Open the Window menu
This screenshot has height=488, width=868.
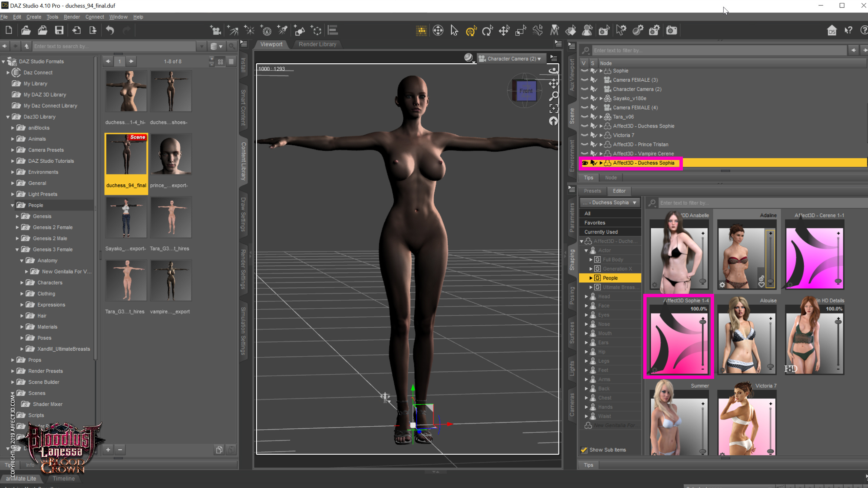coord(118,17)
